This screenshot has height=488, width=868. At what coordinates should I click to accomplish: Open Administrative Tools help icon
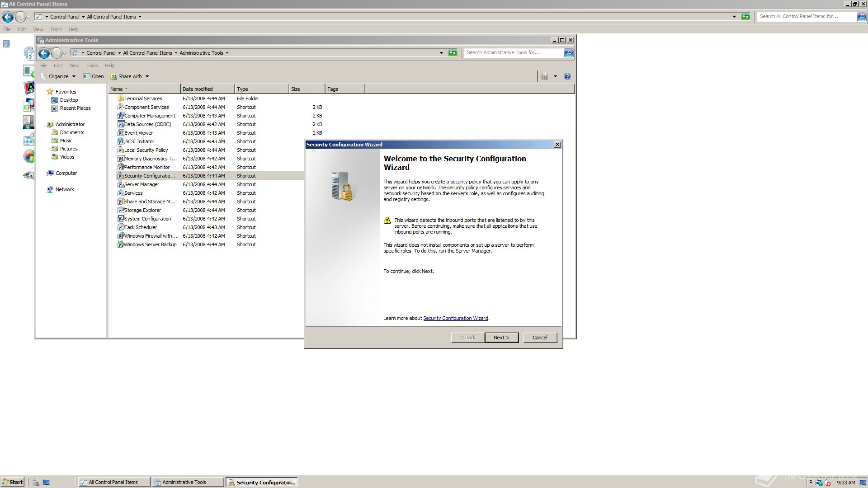tap(567, 76)
